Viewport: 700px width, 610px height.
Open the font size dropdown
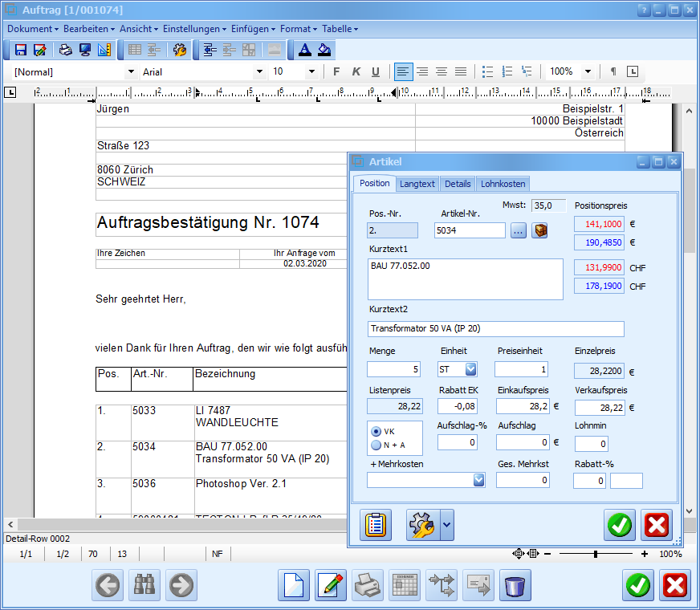(311, 72)
